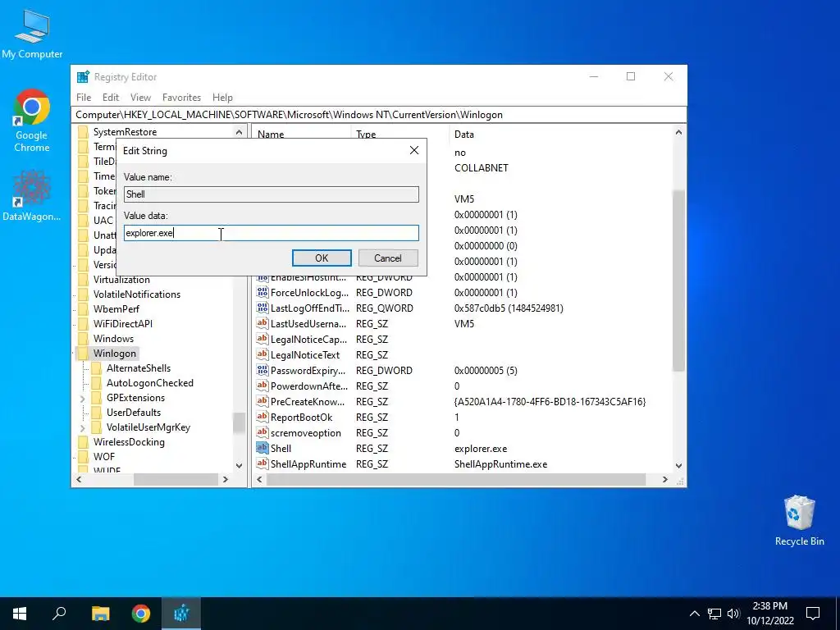
Task: Open the Help menu
Action: click(x=222, y=98)
